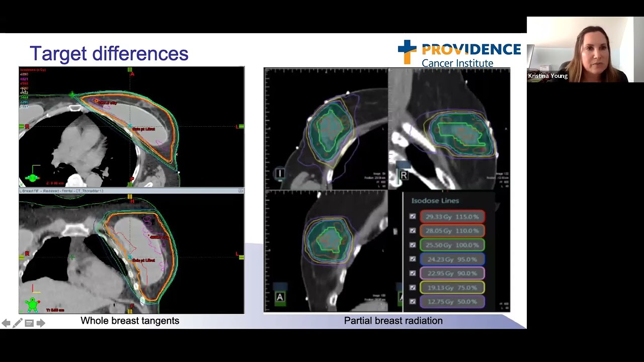
Task: Select the orange 28.05 Gy 110.0% swatch
Action: 452,231
